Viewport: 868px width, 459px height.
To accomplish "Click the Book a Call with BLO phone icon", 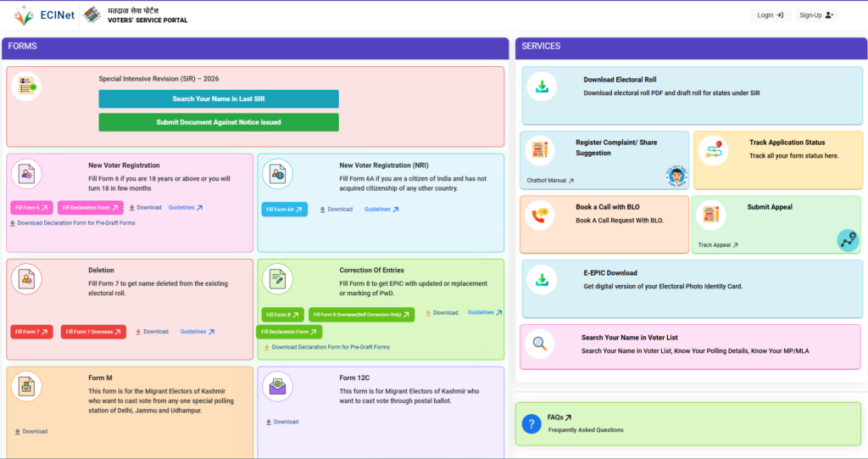I will [540, 215].
